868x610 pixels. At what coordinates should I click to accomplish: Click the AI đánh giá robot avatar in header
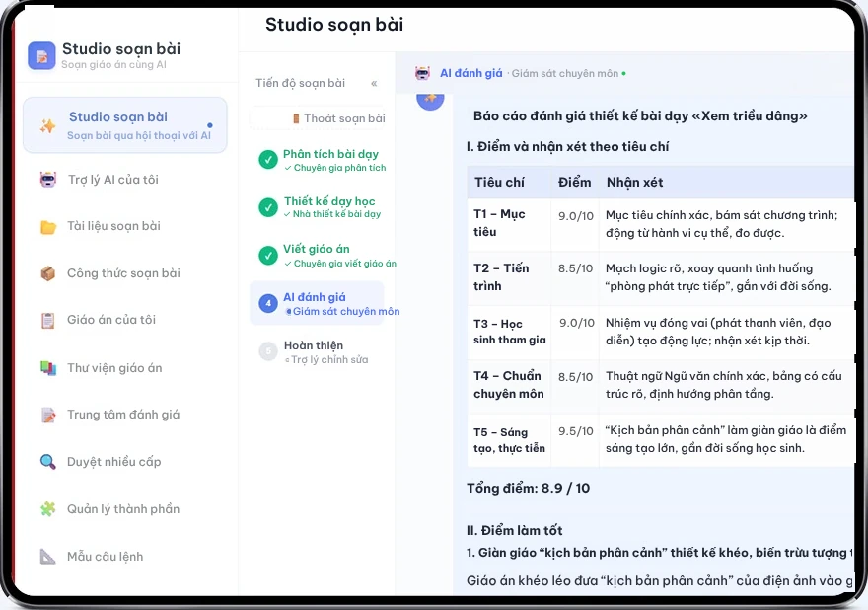(x=422, y=73)
